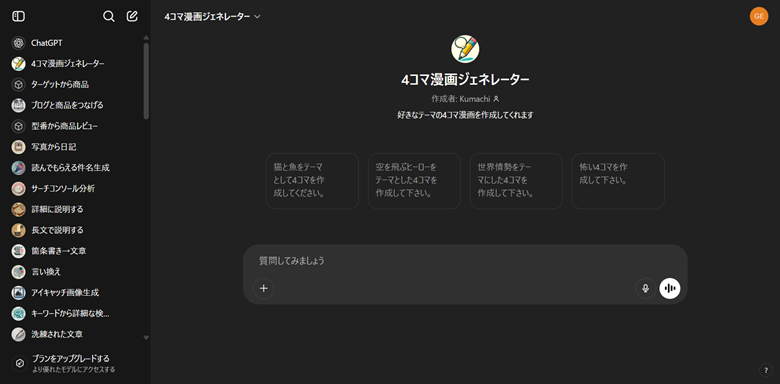780x384 pixels.
Task: Open the help question mark icon
Action: click(765, 370)
